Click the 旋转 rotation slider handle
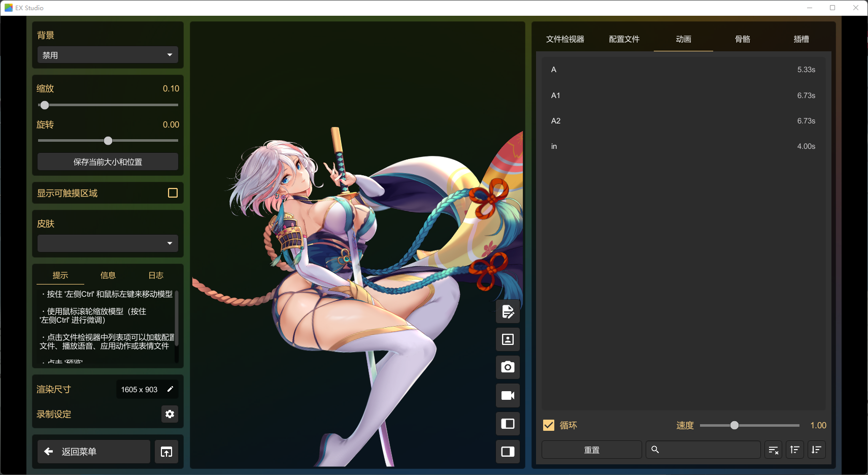 [108, 141]
